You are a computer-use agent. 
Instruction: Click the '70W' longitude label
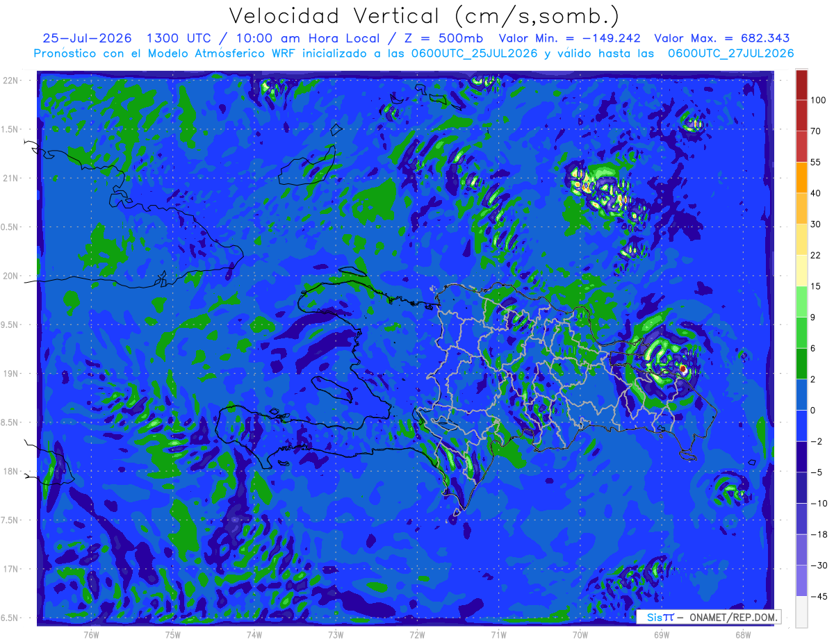(580, 634)
